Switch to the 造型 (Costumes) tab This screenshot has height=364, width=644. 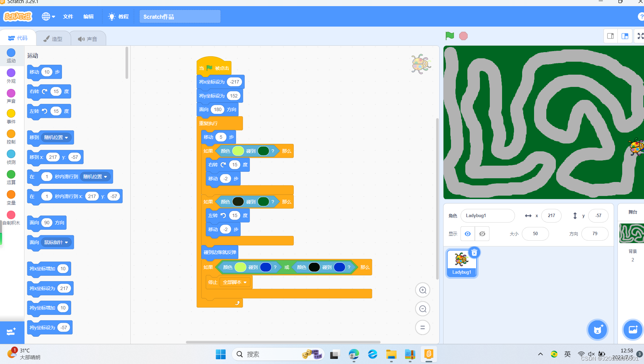pyautogui.click(x=53, y=38)
